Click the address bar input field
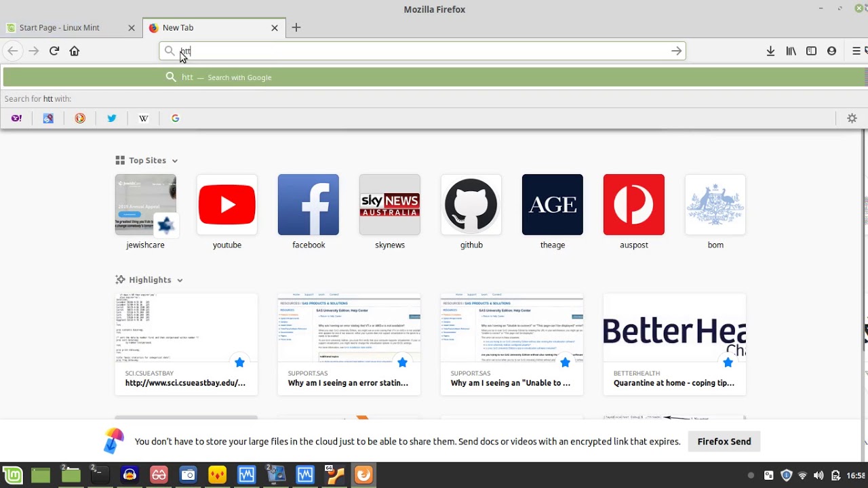The width and height of the screenshot is (868, 488). [x=422, y=51]
